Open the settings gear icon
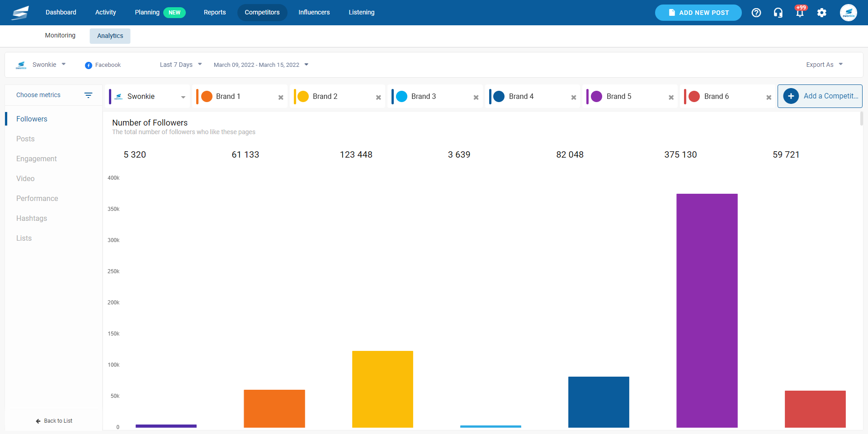This screenshot has height=434, width=868. [822, 13]
